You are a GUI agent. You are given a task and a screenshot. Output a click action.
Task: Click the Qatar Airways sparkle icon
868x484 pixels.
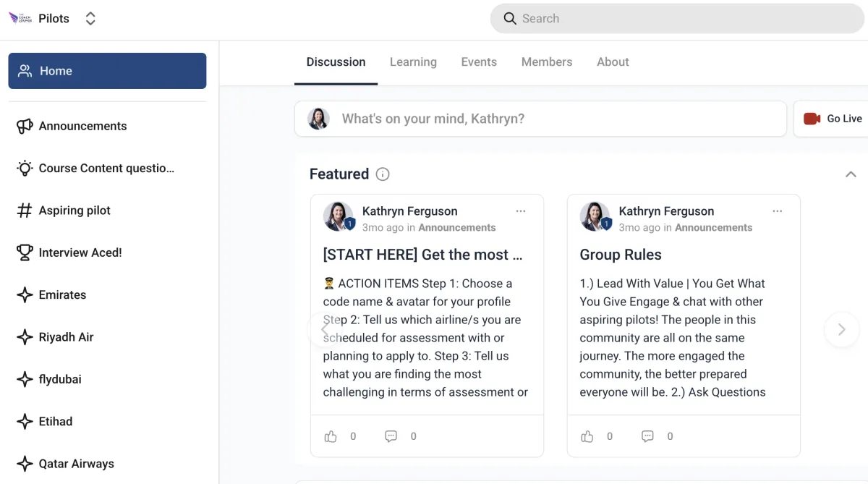[x=25, y=464]
